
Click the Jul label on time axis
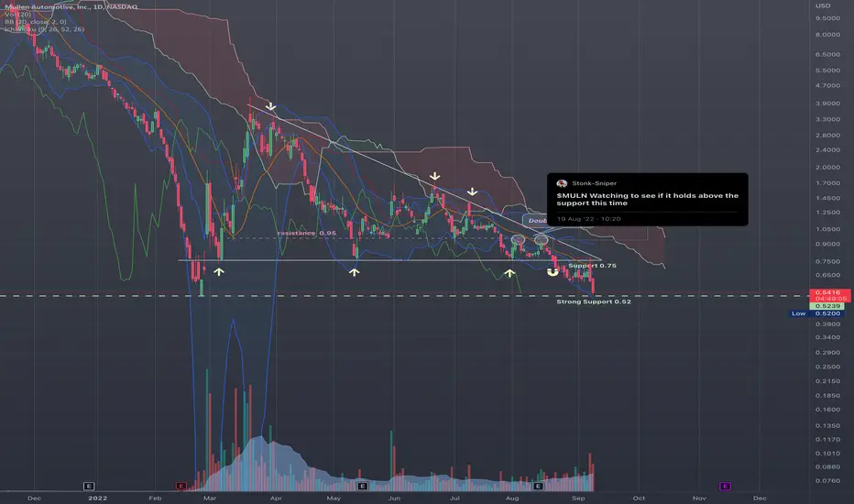[x=454, y=498]
